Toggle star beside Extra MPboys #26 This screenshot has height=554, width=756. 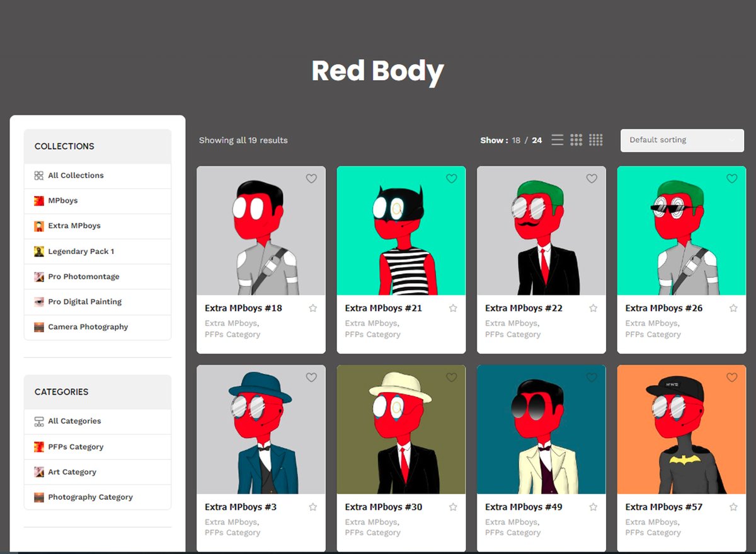pyautogui.click(x=733, y=308)
